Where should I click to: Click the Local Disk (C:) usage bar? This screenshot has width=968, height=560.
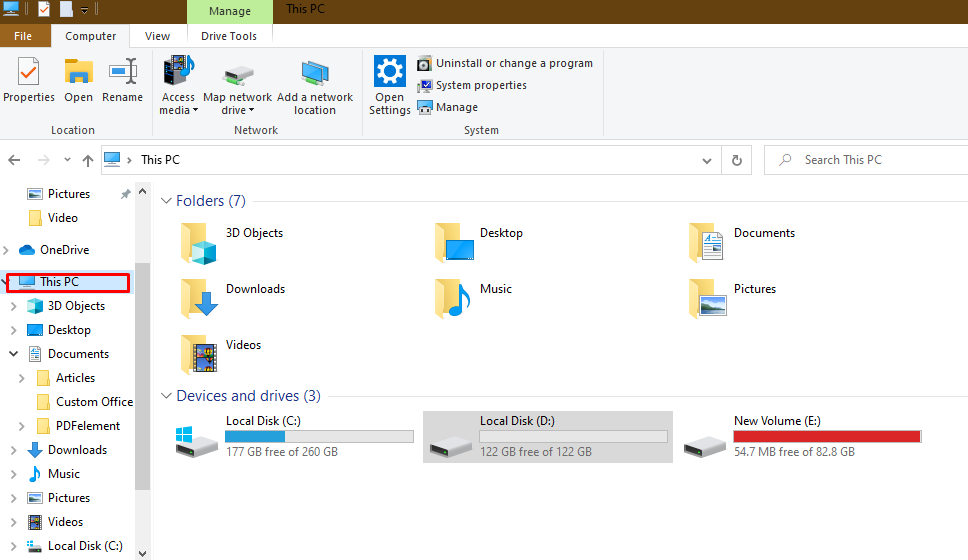319,437
